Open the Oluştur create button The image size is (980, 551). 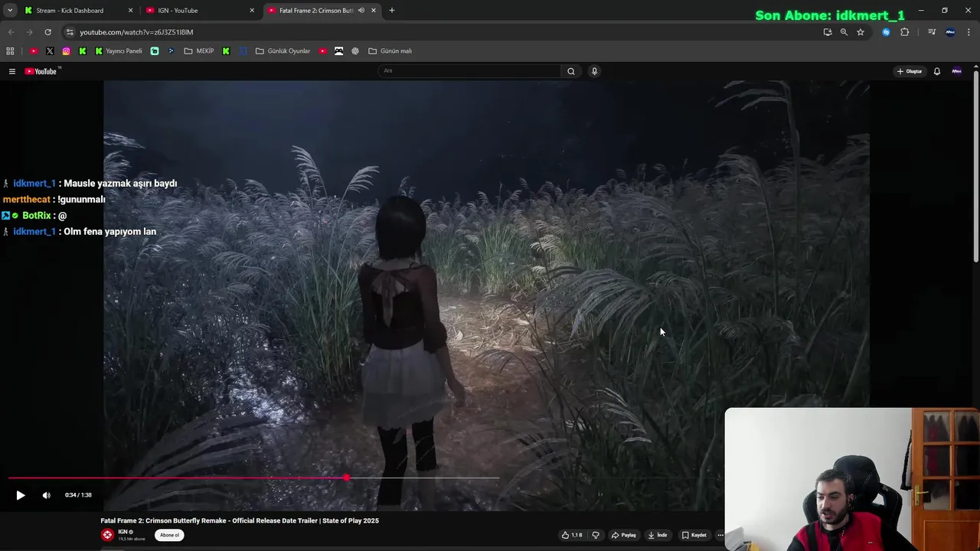[910, 71]
